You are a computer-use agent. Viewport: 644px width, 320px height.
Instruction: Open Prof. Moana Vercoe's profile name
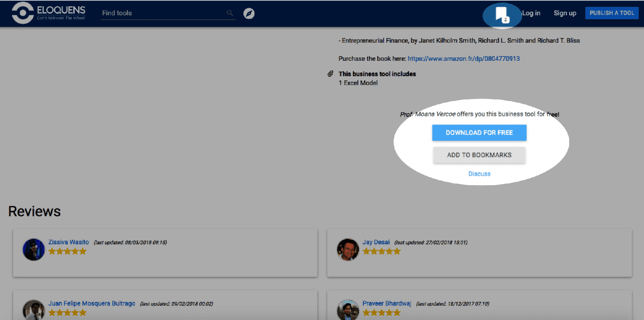click(x=428, y=114)
